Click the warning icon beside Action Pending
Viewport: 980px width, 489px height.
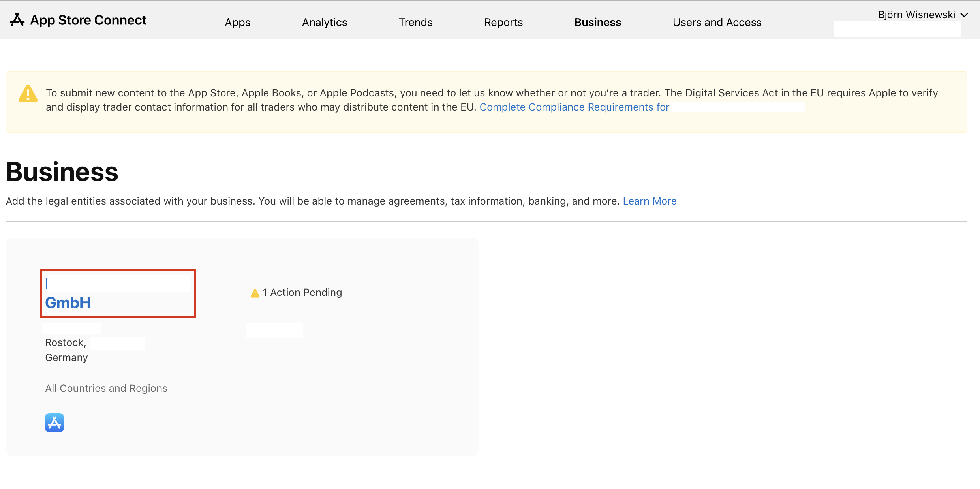(255, 293)
